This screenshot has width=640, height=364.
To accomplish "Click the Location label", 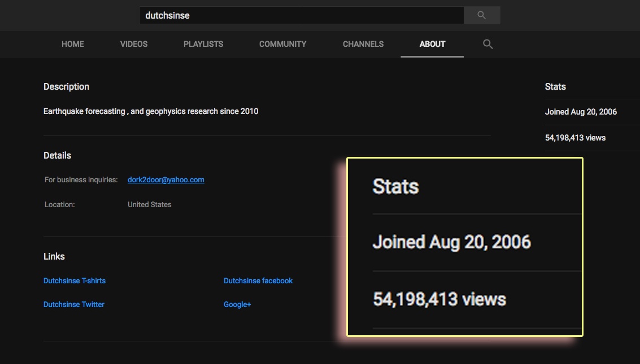I will [59, 205].
